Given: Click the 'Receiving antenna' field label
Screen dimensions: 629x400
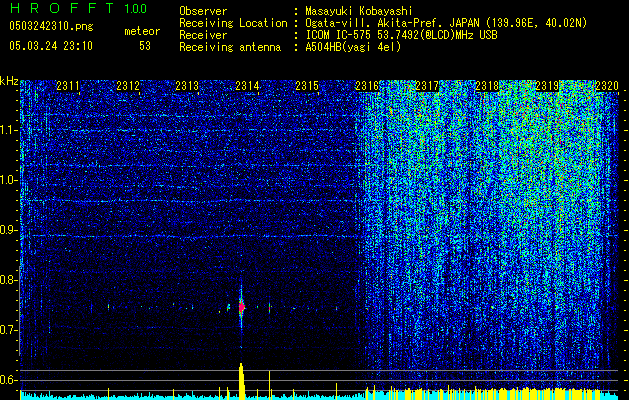Looking at the screenshot, I should tap(230, 47).
